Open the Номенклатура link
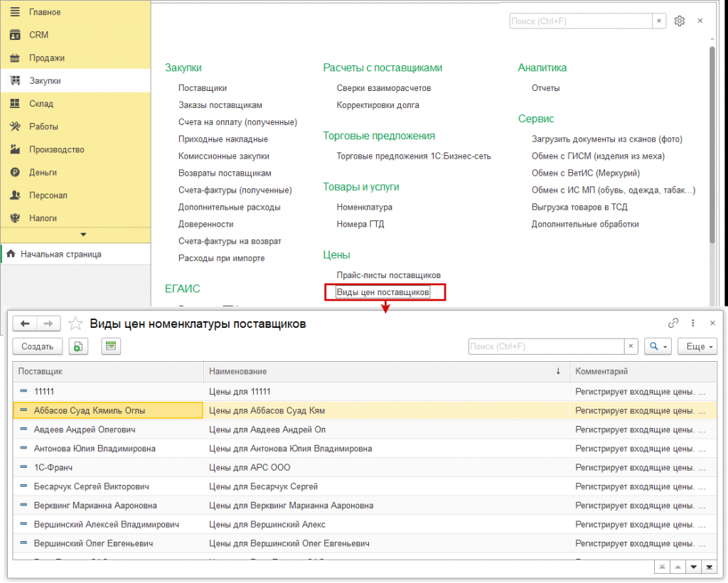Image resolution: width=728 pixels, height=583 pixels. (365, 207)
